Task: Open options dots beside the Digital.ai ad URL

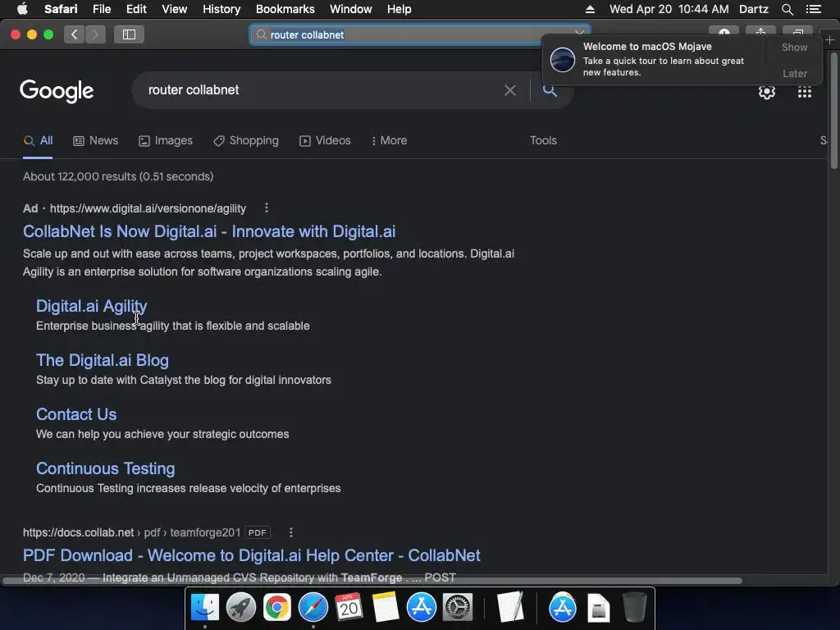Action: click(x=267, y=208)
